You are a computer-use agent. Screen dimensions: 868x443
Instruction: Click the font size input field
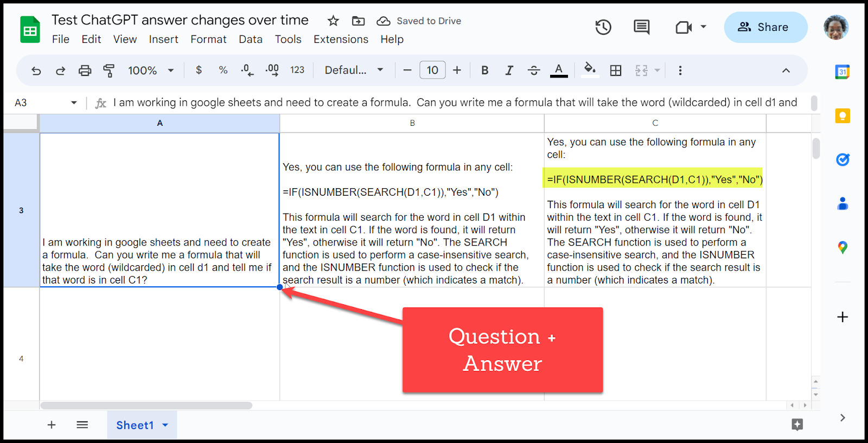[432, 70]
